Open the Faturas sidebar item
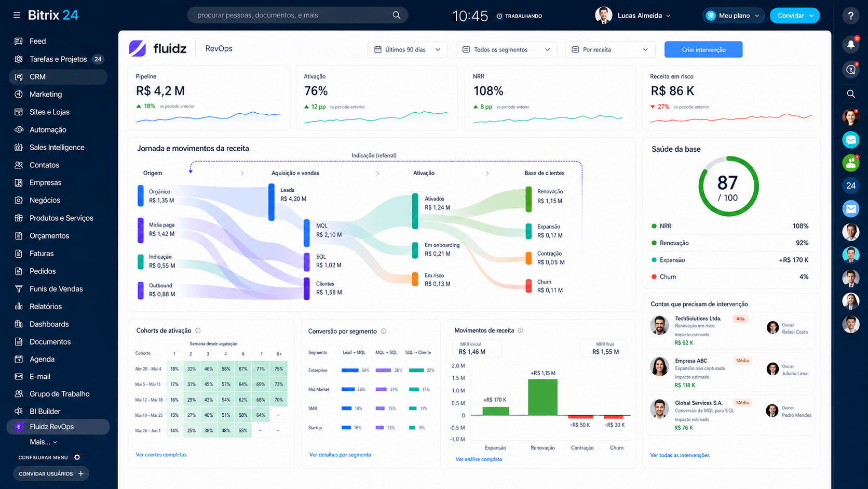 [x=42, y=253]
